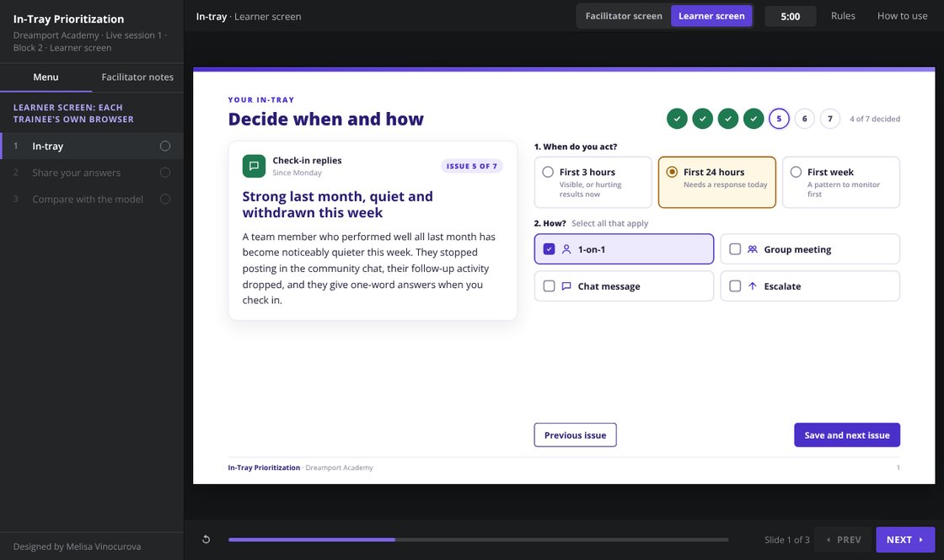
Task: Select In-tray in the sidebar menu
Action: pos(92,147)
